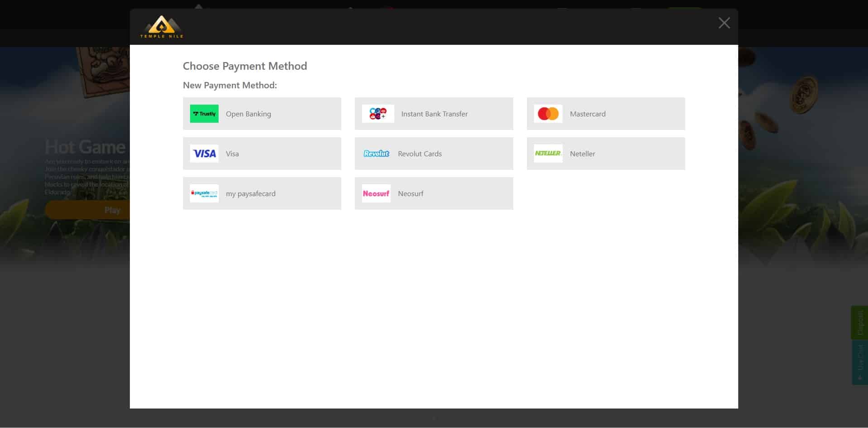Pick the my paysafecard text label
This screenshot has height=428, width=868.
pyautogui.click(x=251, y=194)
